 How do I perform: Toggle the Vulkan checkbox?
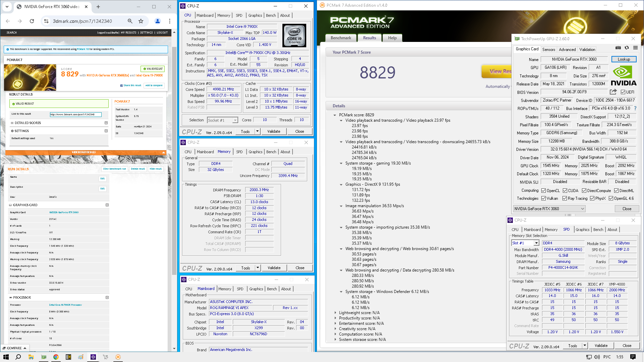(x=544, y=198)
